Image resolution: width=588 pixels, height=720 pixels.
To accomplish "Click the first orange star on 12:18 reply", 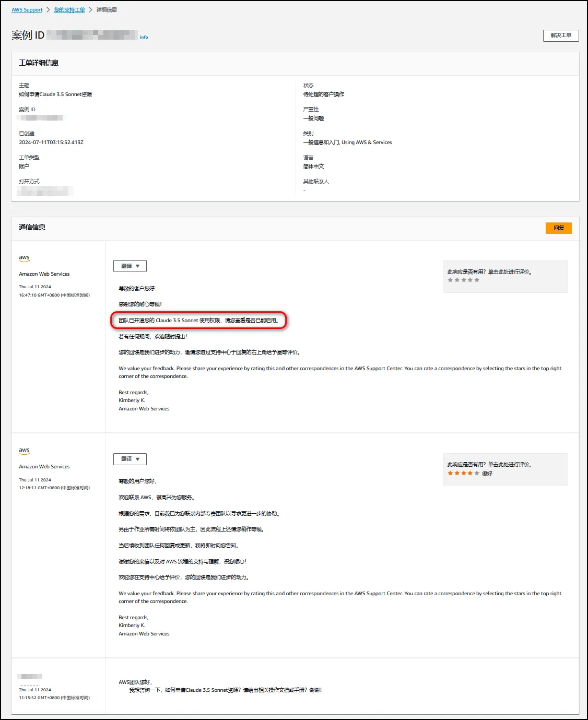I will click(450, 473).
